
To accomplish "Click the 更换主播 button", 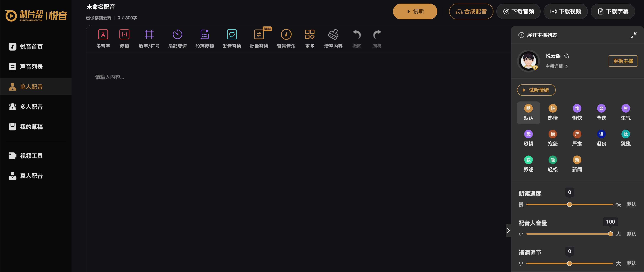I will [x=623, y=61].
